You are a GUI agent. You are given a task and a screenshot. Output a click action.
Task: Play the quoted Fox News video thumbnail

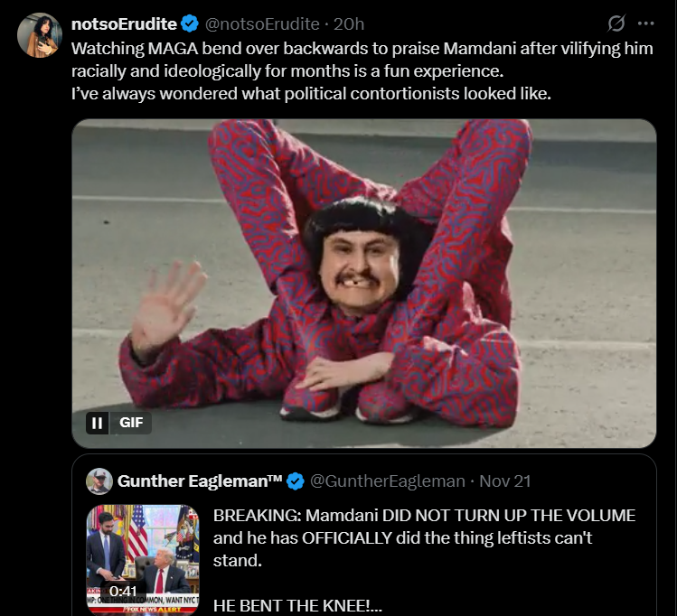pyautogui.click(x=143, y=559)
